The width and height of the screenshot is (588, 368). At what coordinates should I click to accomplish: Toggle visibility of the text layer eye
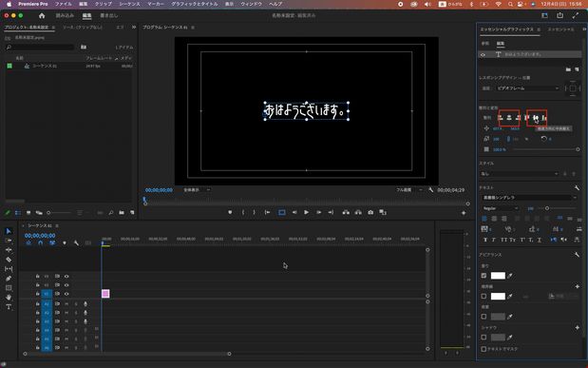click(483, 55)
